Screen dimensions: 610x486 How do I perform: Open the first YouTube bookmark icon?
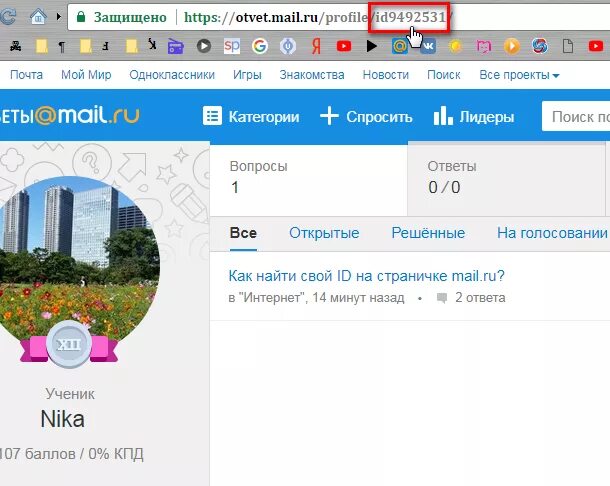coord(344,46)
